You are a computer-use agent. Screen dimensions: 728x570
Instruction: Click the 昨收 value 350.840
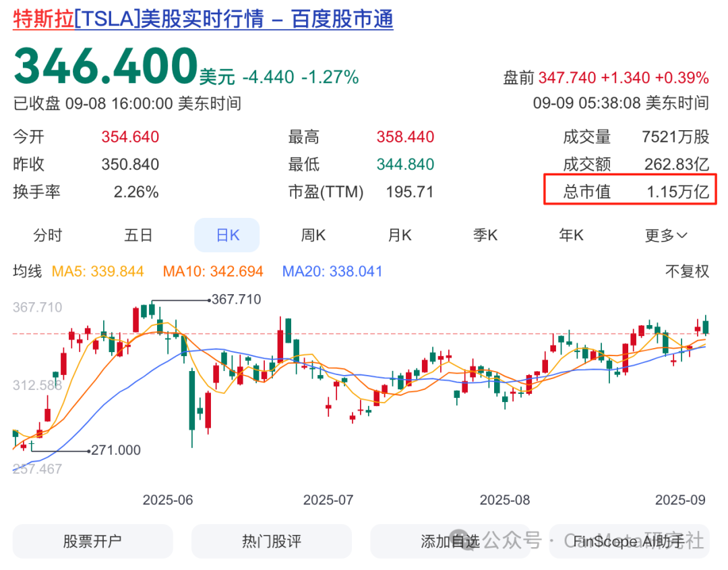pos(131,165)
